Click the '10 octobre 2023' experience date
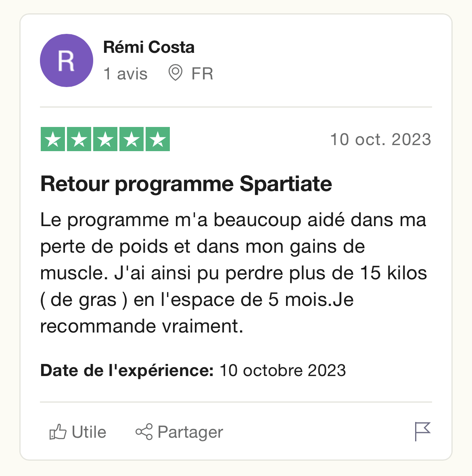This screenshot has height=476, width=472. 283,370
